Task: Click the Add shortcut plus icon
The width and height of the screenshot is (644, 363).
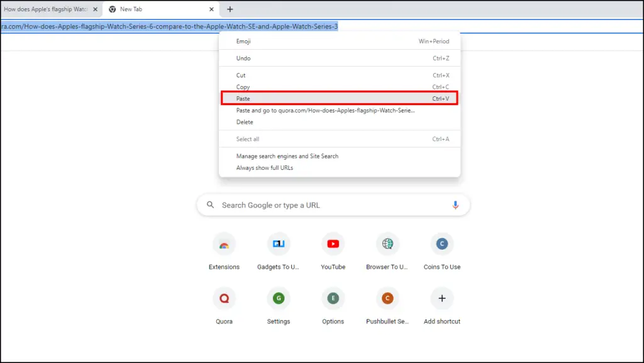Action: (442, 299)
